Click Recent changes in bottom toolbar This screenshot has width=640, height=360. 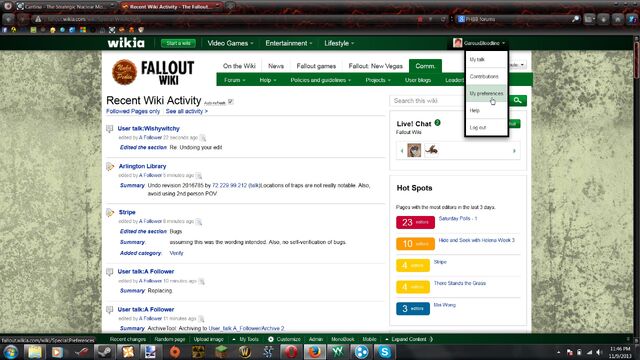pos(128,339)
